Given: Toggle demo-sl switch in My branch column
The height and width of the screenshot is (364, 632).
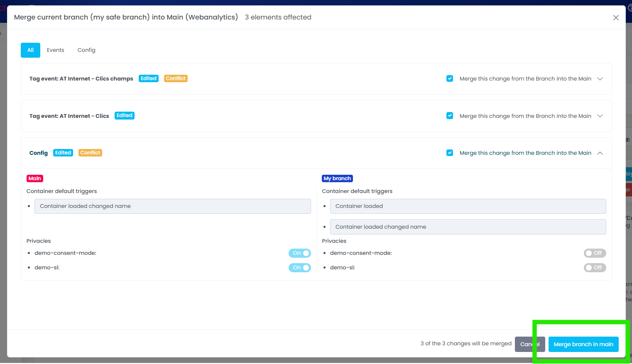Looking at the screenshot, I should (x=595, y=268).
